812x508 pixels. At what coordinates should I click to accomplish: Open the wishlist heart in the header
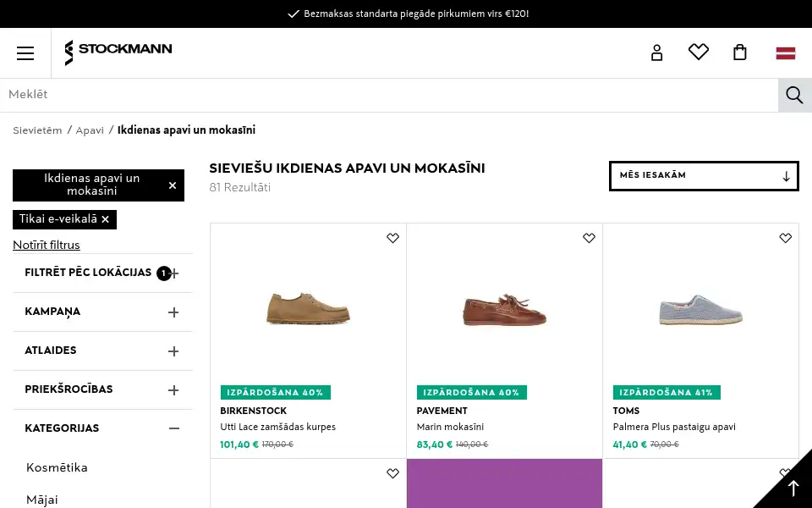(x=698, y=52)
